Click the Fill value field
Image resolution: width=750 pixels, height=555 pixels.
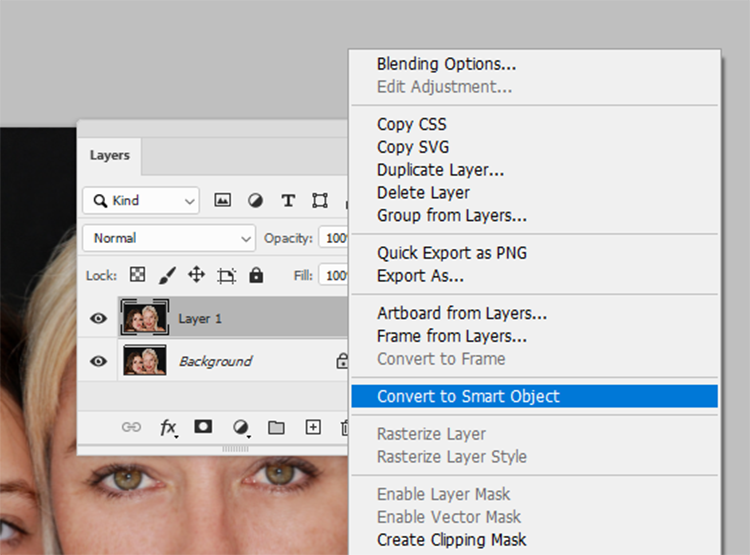333,276
